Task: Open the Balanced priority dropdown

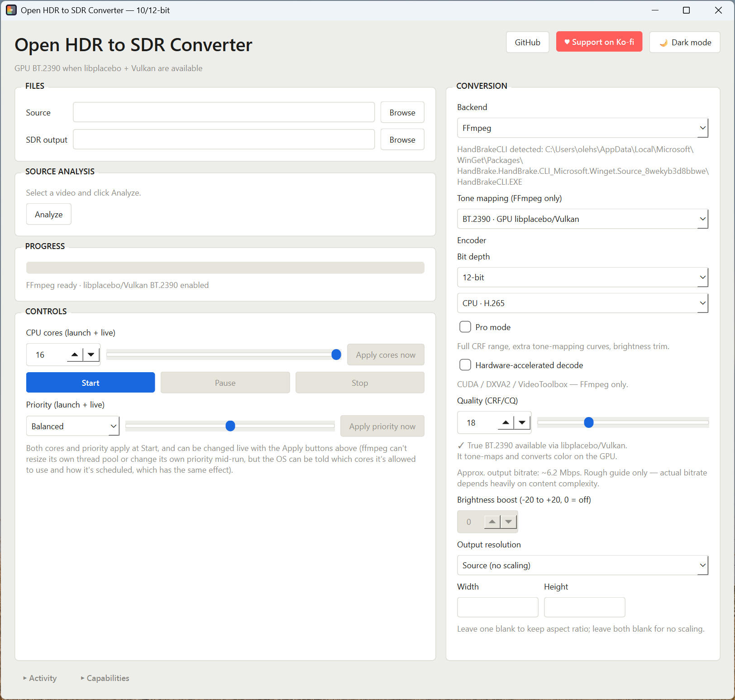Action: [x=73, y=426]
